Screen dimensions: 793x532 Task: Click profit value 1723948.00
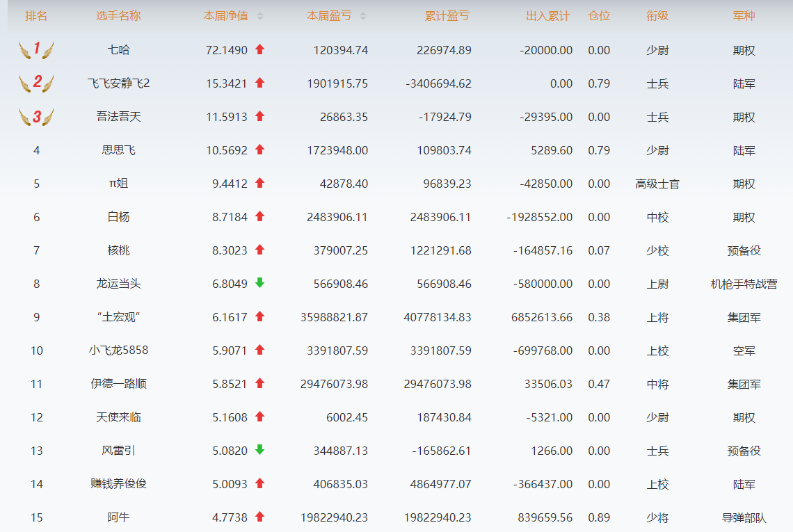337,150
